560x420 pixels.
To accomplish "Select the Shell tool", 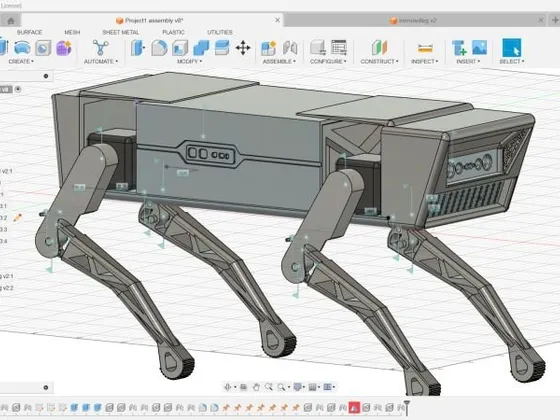I will coord(180,48).
